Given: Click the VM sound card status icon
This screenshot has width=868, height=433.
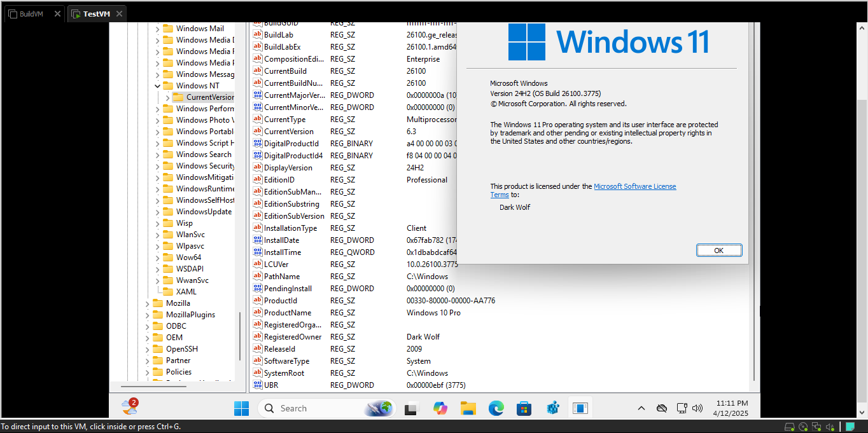Looking at the screenshot, I should tap(830, 427).
